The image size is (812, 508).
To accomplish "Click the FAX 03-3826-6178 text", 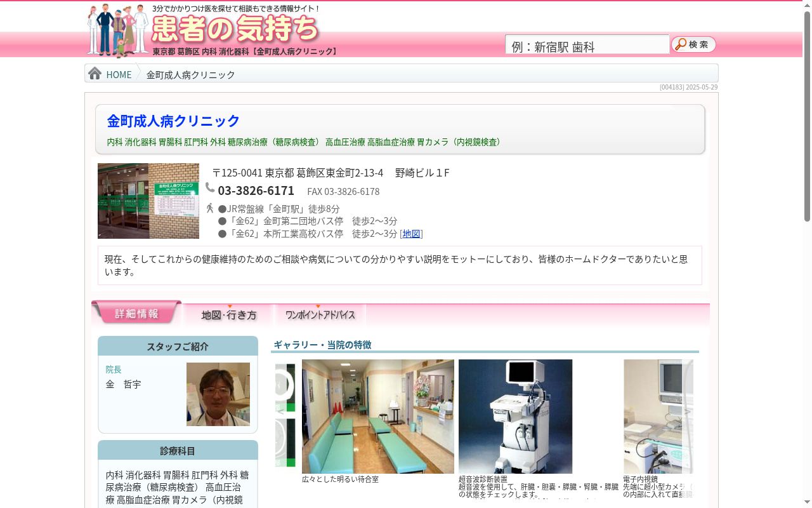I will (x=343, y=192).
